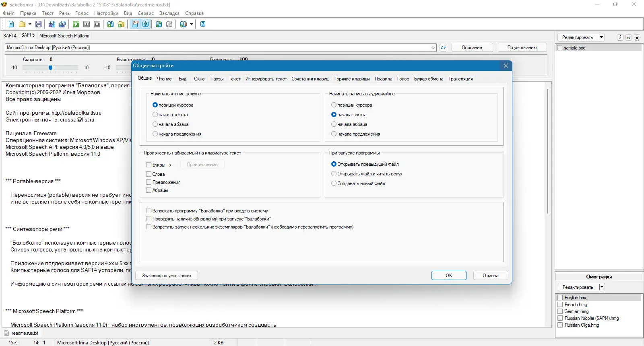Create a new document from the toolbar
The image size is (644, 346).
pyautogui.click(x=11, y=24)
